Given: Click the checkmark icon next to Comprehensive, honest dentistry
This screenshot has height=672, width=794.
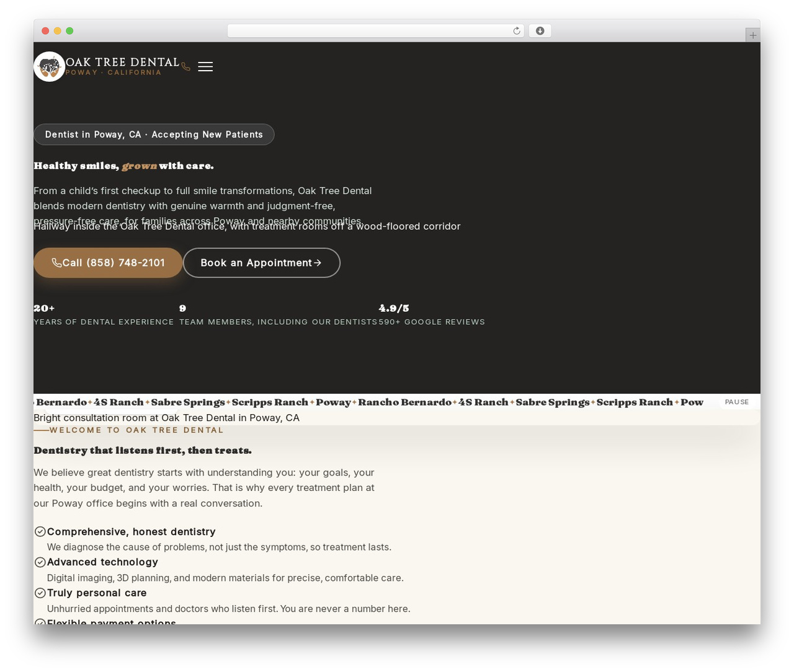Looking at the screenshot, I should point(40,531).
